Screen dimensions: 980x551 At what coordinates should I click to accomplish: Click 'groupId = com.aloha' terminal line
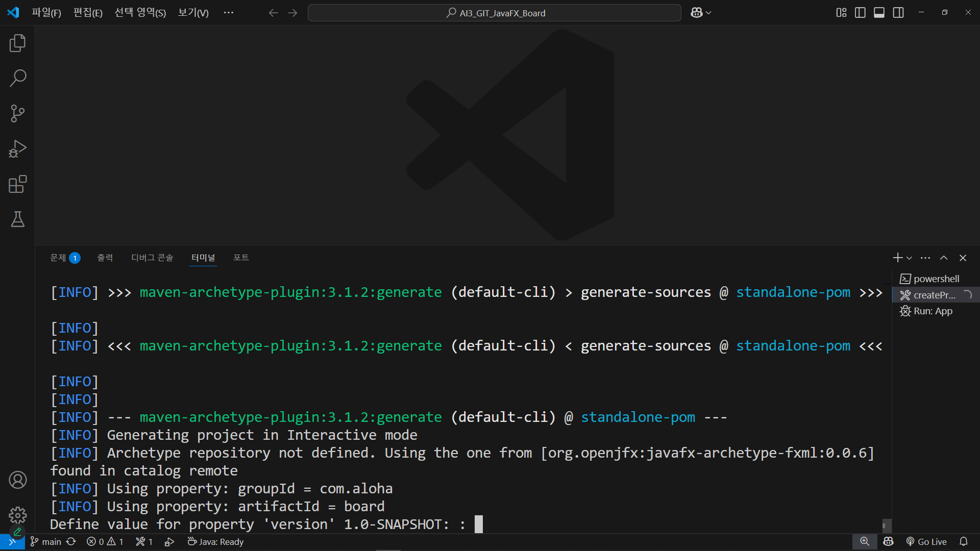coord(315,488)
